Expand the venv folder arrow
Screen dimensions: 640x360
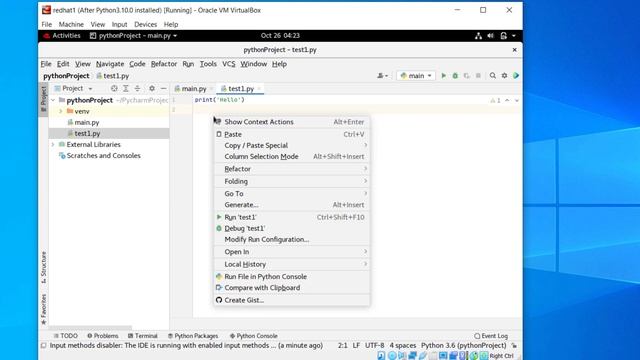[x=61, y=111]
